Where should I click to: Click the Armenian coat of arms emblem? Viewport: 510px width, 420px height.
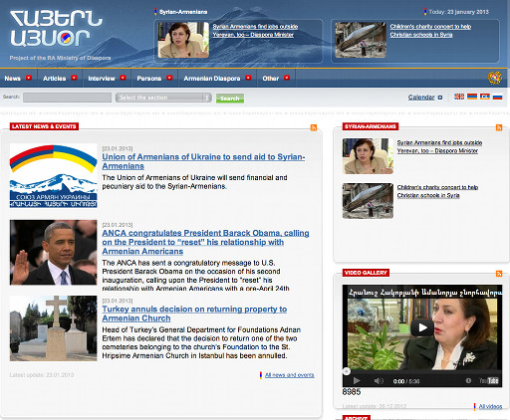(x=495, y=78)
